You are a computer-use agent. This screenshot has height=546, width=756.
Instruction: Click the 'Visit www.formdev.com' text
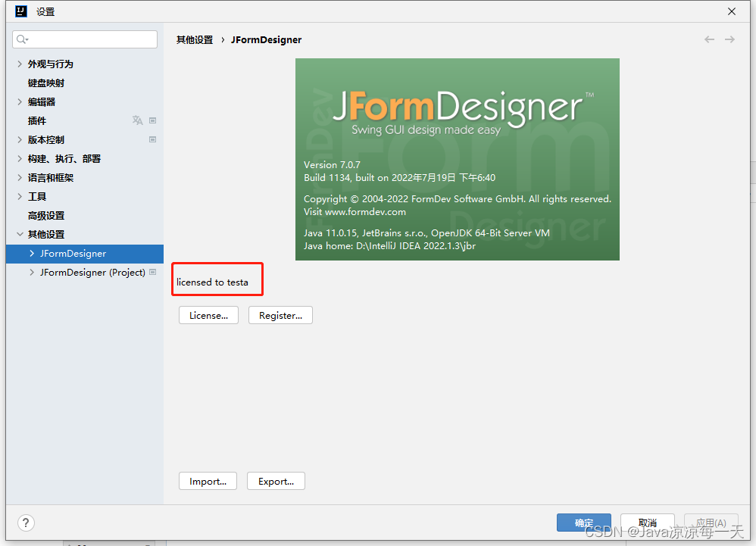click(x=355, y=212)
